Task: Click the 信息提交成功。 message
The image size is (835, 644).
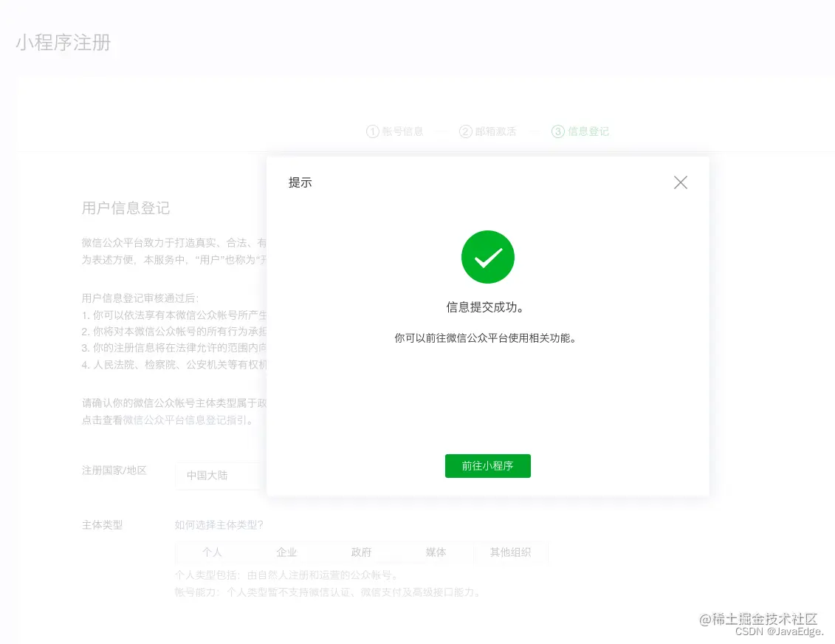Action: pyautogui.click(x=485, y=307)
